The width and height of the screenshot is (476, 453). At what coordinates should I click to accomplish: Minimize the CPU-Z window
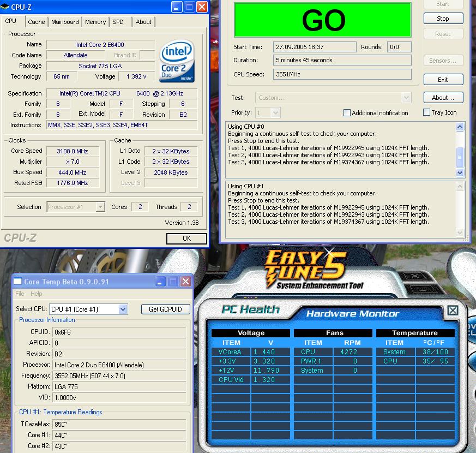pos(177,7)
